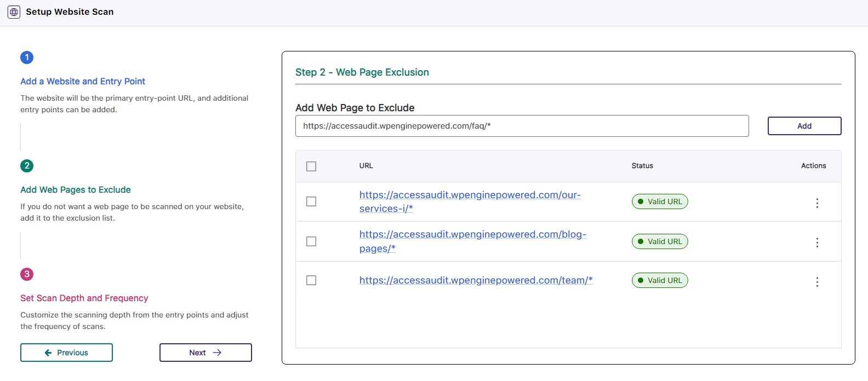Select step 2 circle indicator
Screen dimensions: 868x381
pos(27,166)
